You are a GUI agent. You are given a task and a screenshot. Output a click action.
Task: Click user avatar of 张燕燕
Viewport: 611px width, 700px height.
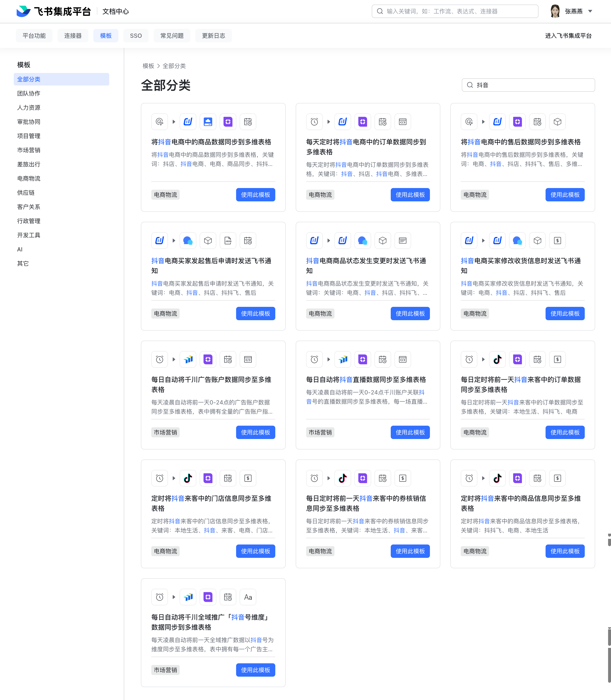(555, 11)
